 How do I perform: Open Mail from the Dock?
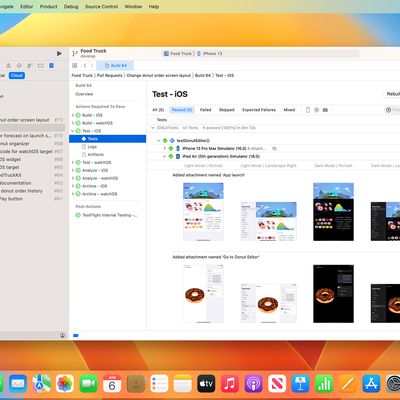(18, 383)
